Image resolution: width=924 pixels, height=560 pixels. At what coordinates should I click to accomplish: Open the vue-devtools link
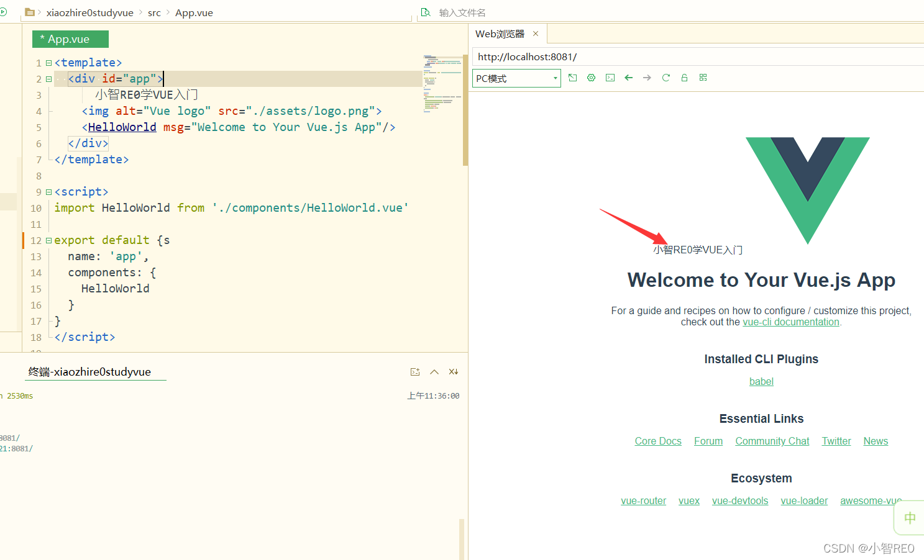(740, 500)
